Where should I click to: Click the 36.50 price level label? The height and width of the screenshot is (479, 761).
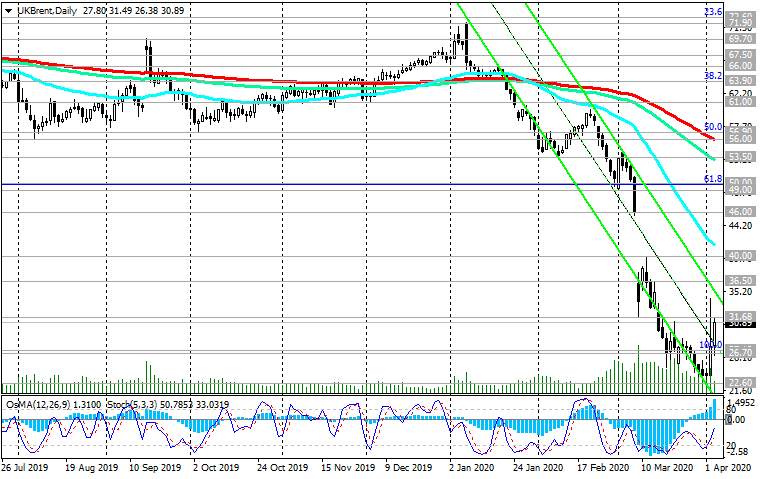[740, 281]
